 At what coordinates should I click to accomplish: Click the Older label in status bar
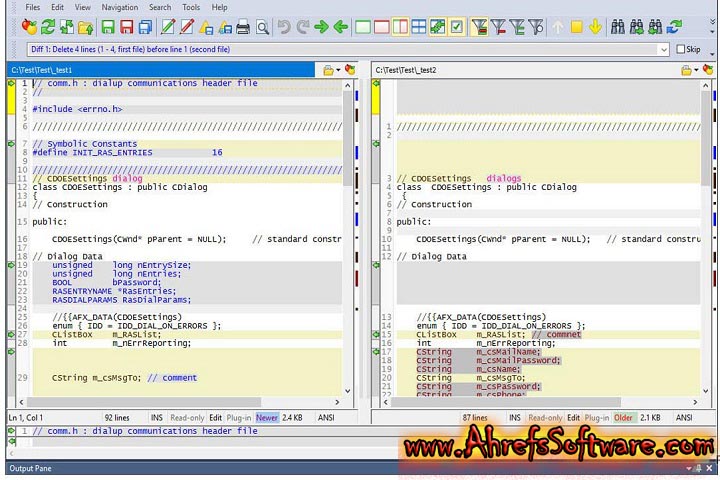[623, 417]
